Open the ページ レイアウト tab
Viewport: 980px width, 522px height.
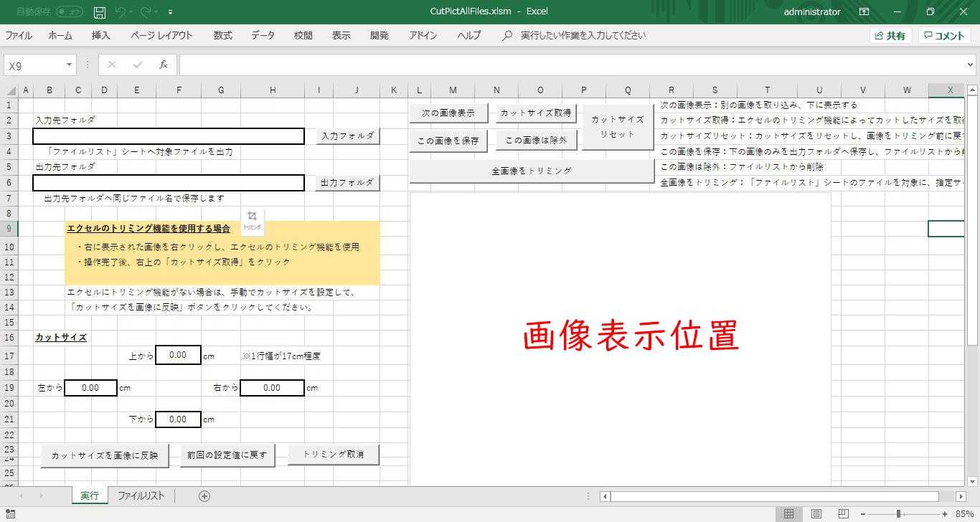tap(161, 35)
